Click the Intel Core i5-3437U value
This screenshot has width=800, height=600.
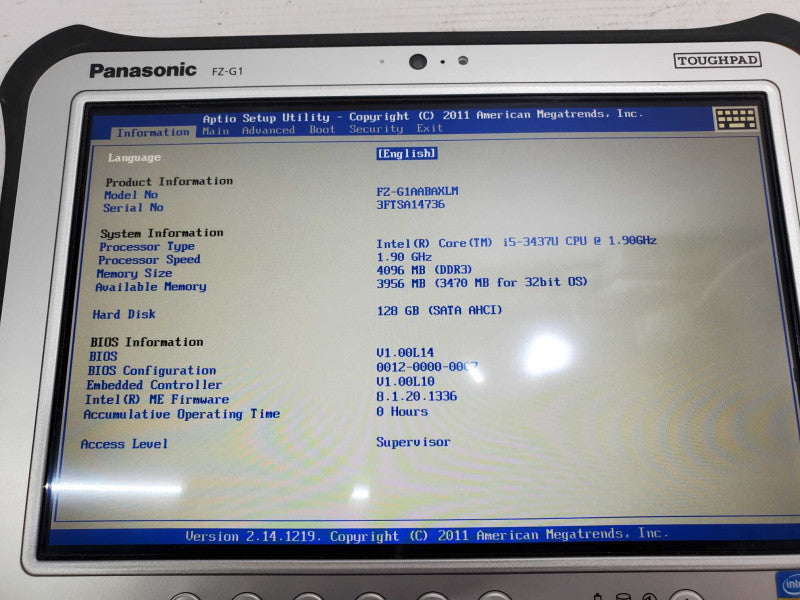pos(516,241)
